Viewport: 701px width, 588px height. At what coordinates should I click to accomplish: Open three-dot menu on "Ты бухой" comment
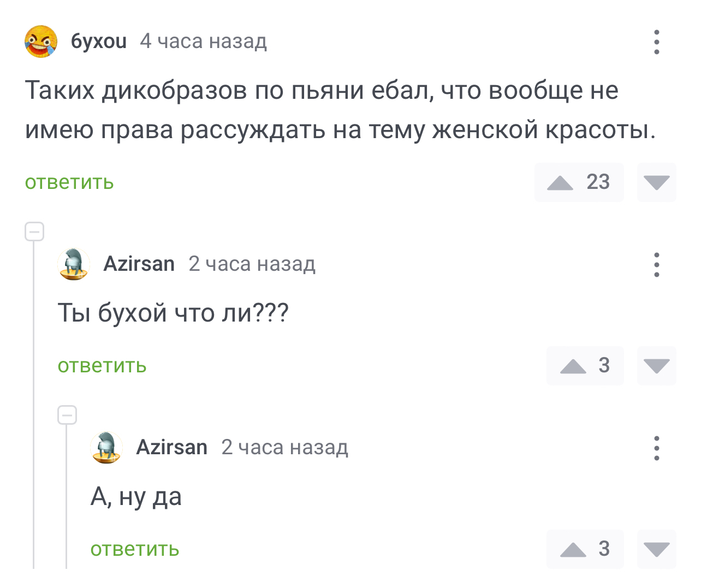coord(656,265)
